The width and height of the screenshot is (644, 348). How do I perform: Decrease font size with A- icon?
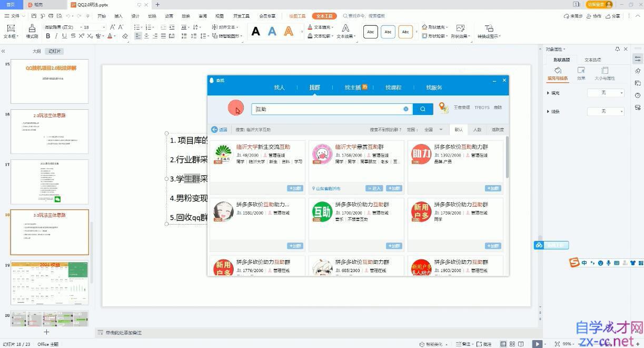coord(121,27)
